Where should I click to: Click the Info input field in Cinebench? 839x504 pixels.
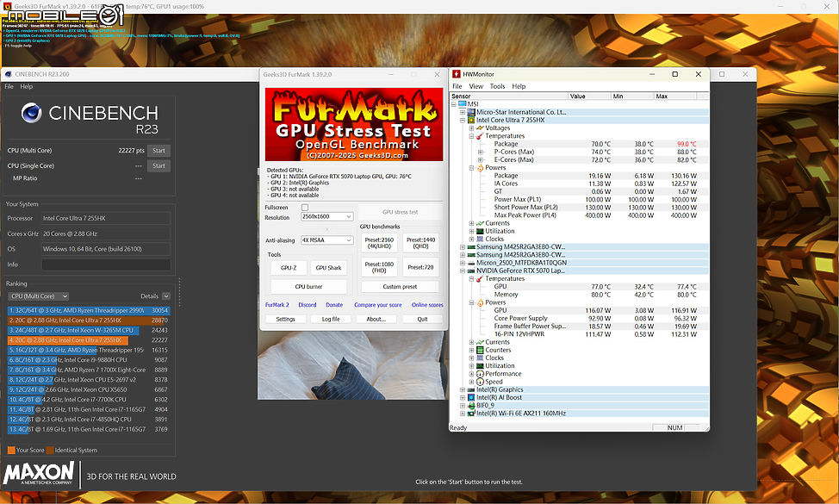(106, 264)
